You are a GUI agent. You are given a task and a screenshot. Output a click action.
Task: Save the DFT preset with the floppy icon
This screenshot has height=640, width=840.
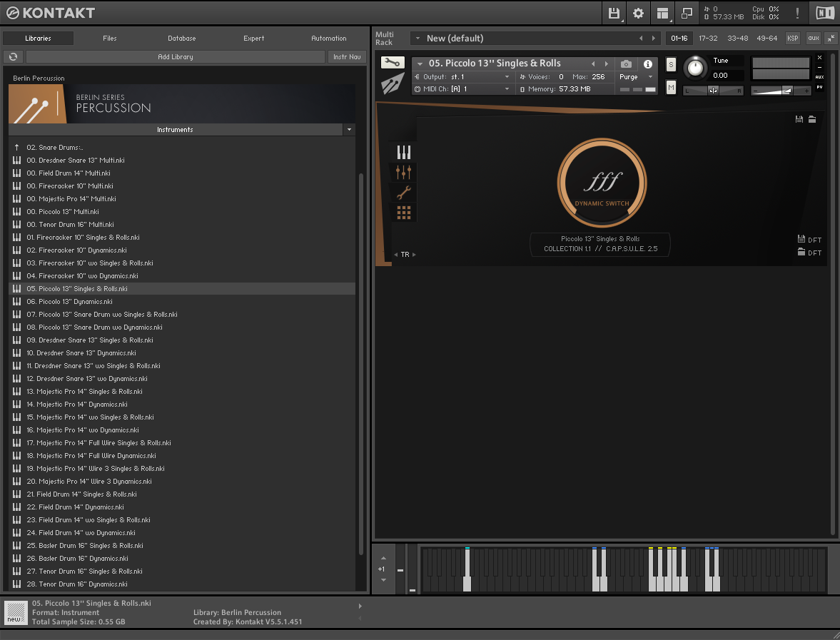pos(801,239)
